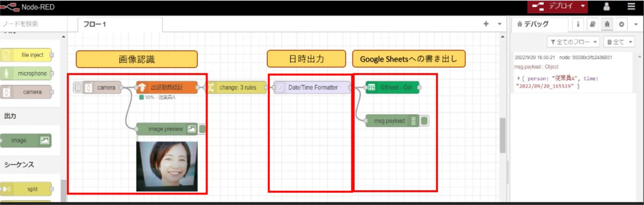Image resolution: width=644 pixels, height=205 pixels.
Task: Click the microphone palette node label
Action: tap(32, 73)
